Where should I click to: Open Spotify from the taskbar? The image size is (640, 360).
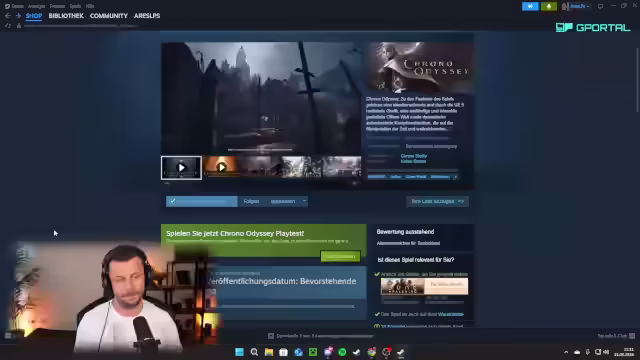pos(342,352)
